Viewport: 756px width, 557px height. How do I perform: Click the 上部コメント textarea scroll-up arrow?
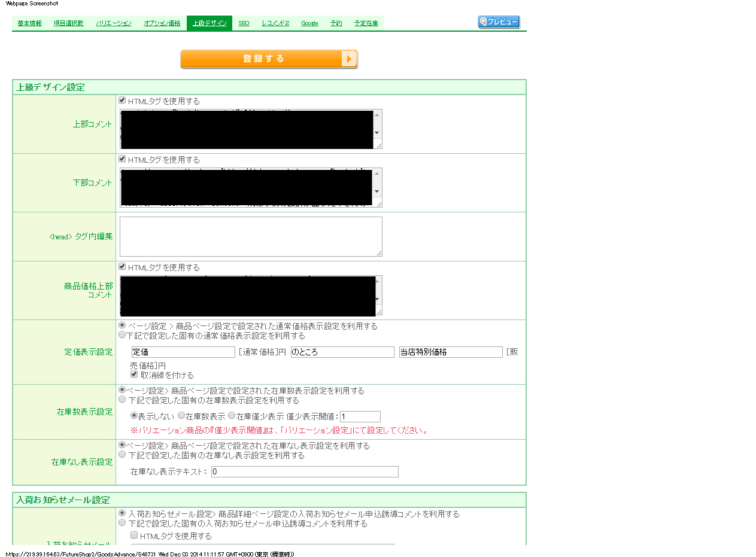tap(377, 114)
